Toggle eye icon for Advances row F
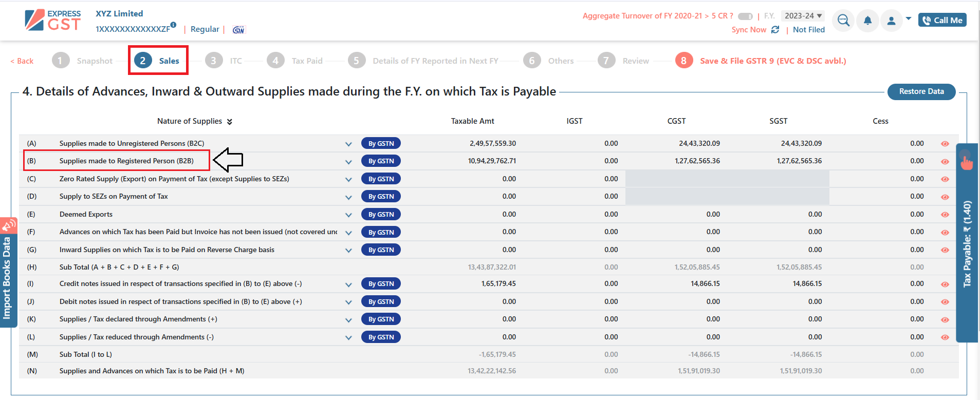Viewport: 980px width, 400px height. coord(945,232)
